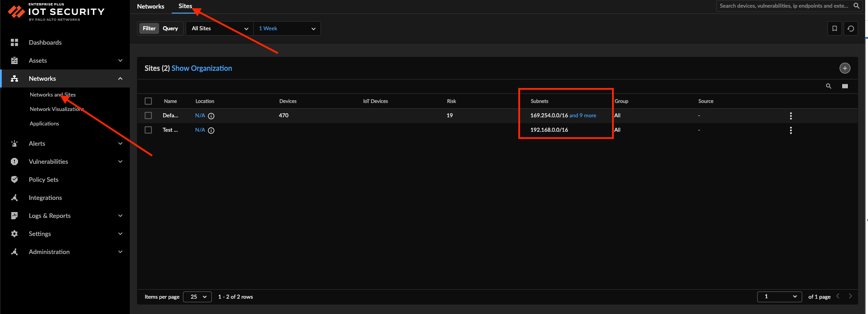Sort by the Name column header
Screen dimensions: 868x314
(170, 101)
